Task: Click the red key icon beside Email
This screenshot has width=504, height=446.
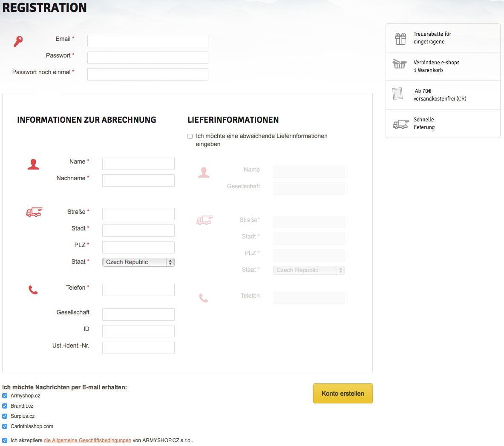Action: (x=18, y=41)
